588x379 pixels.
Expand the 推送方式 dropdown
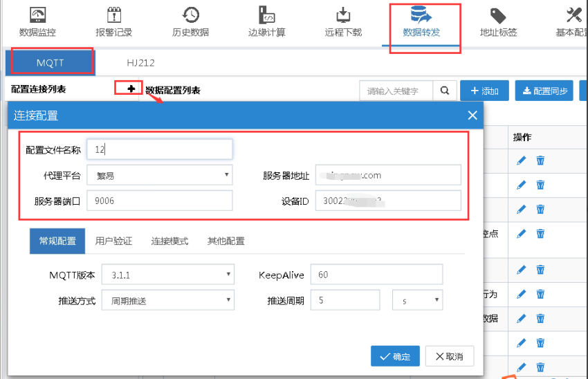click(x=167, y=300)
